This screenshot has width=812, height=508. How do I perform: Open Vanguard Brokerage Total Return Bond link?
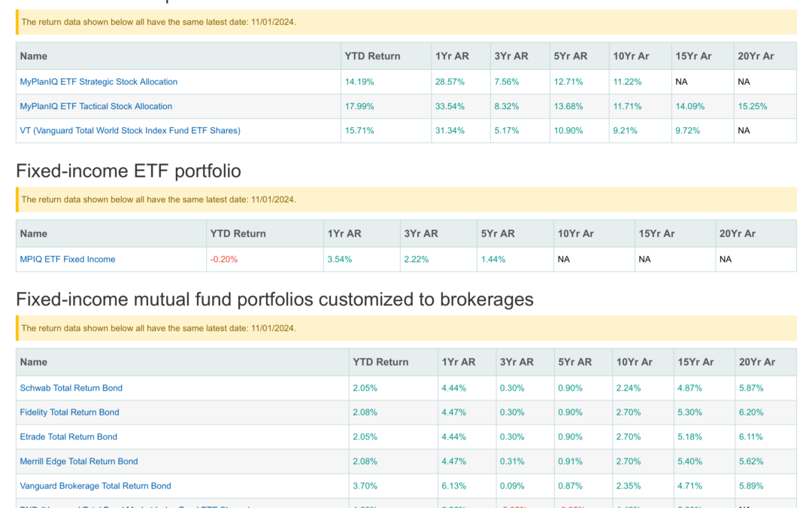95,485
